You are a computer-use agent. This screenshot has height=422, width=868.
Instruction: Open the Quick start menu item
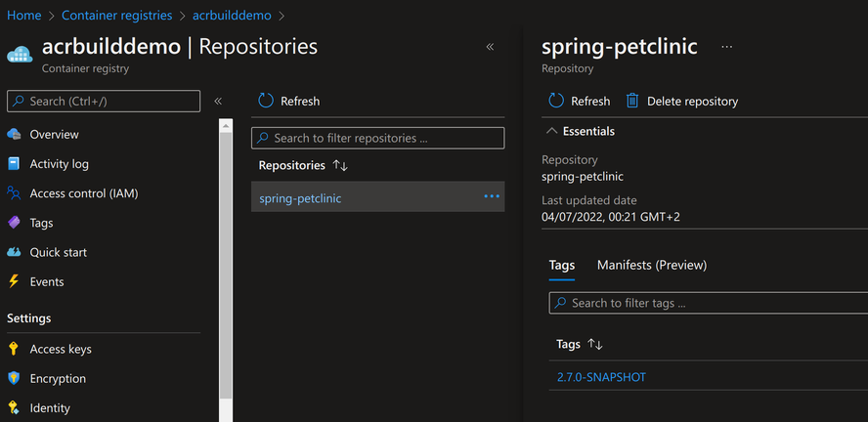(58, 252)
